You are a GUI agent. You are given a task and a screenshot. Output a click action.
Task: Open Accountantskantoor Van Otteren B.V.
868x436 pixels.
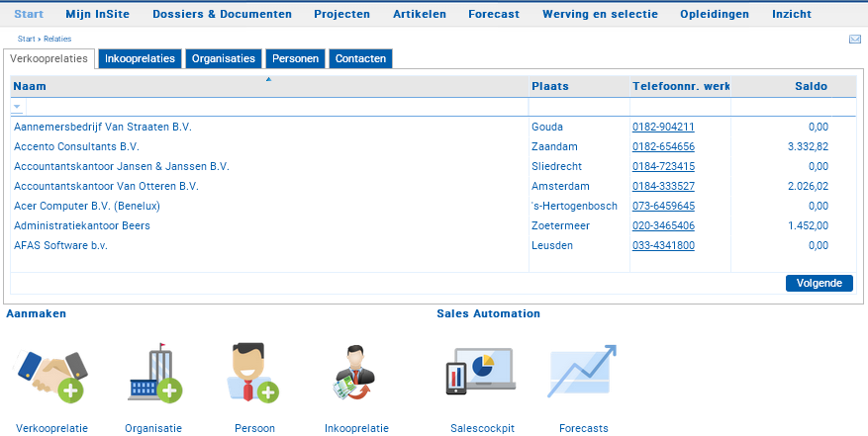[106, 187]
